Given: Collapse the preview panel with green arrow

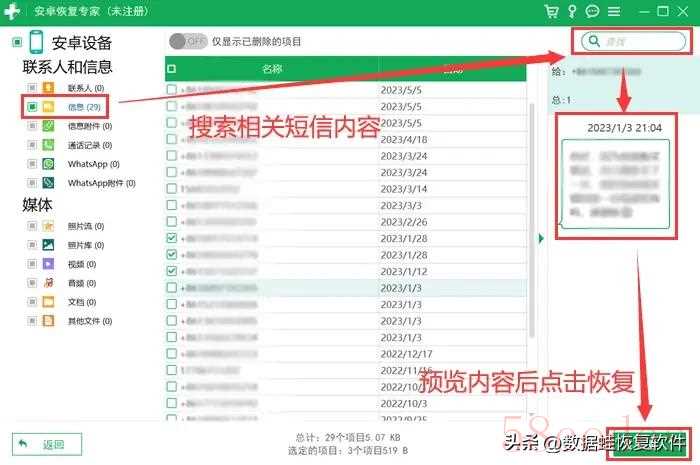Looking at the screenshot, I should click(x=542, y=238).
